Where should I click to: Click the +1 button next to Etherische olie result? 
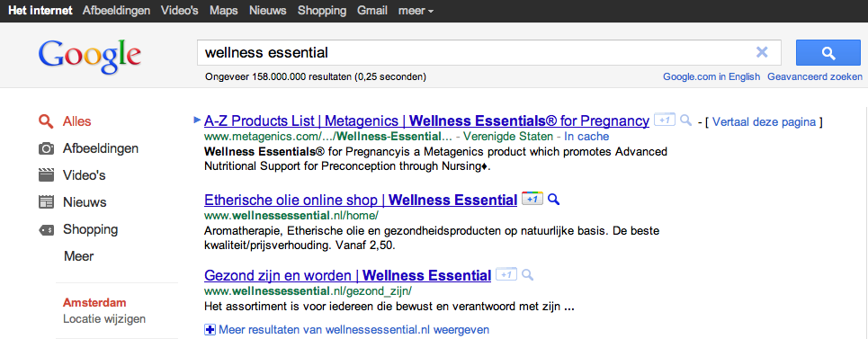tap(532, 199)
